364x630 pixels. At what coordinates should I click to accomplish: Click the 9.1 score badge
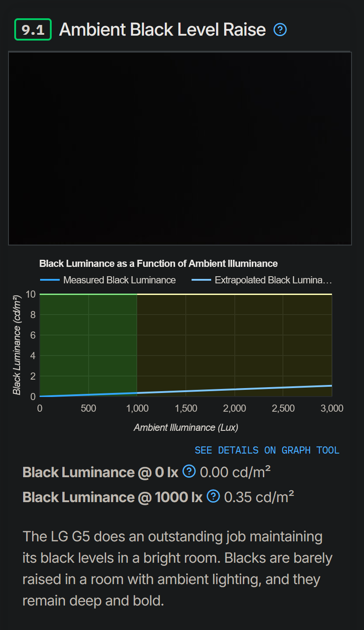click(33, 29)
